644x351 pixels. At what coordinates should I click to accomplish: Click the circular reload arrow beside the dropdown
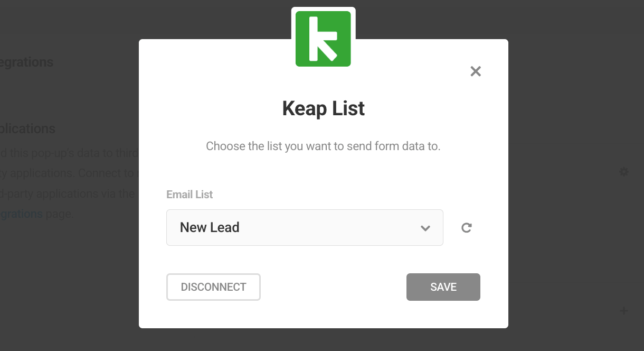click(466, 227)
